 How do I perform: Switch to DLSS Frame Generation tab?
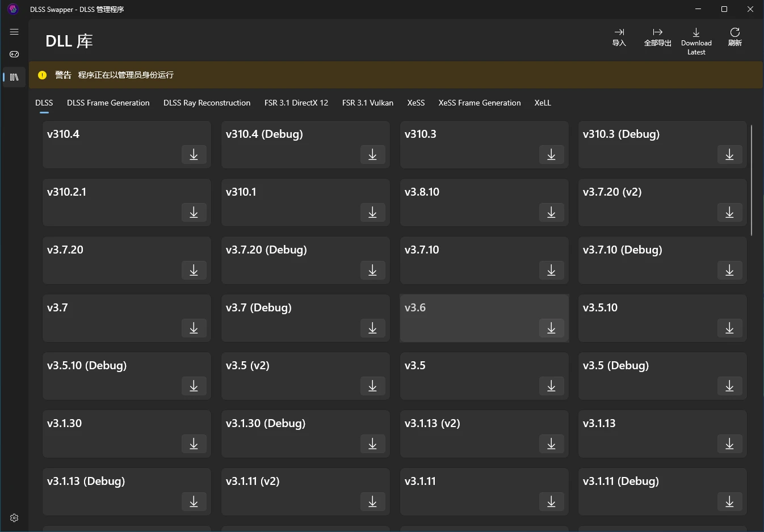pos(108,103)
